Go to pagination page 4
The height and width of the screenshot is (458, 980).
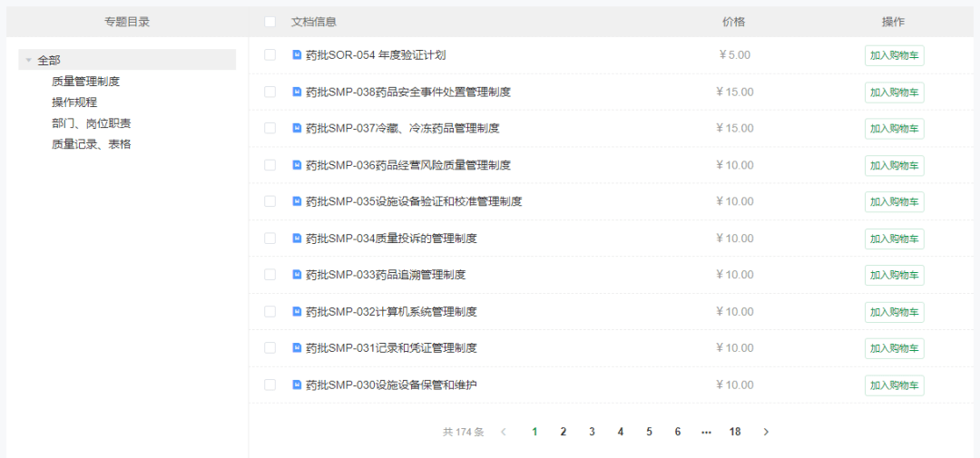[x=621, y=432]
